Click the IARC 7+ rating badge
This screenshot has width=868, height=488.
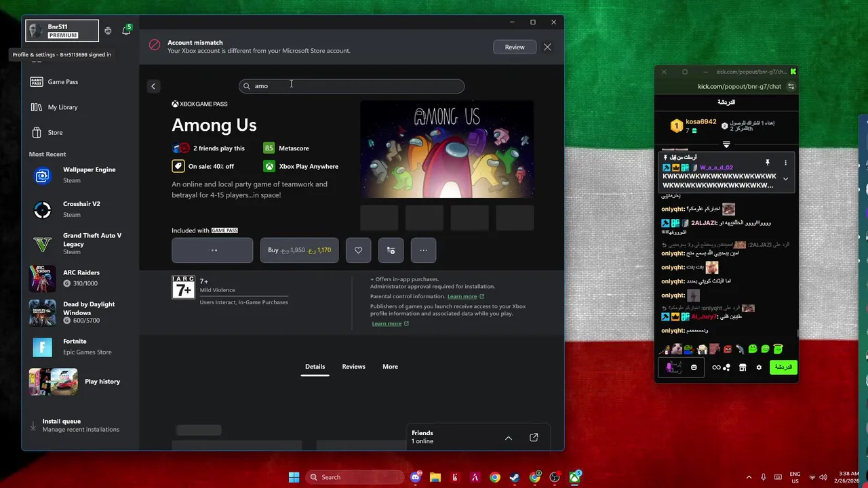(183, 287)
